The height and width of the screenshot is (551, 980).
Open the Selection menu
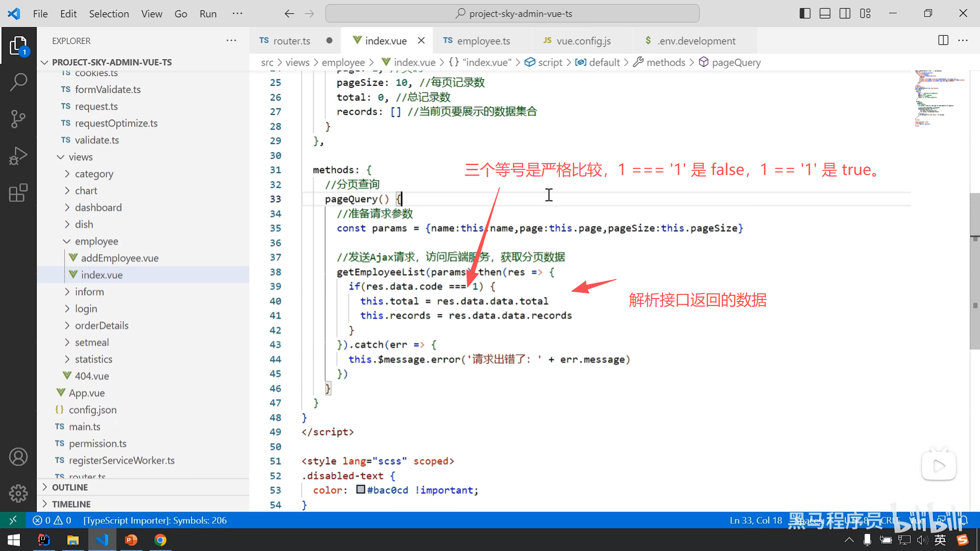(x=109, y=14)
